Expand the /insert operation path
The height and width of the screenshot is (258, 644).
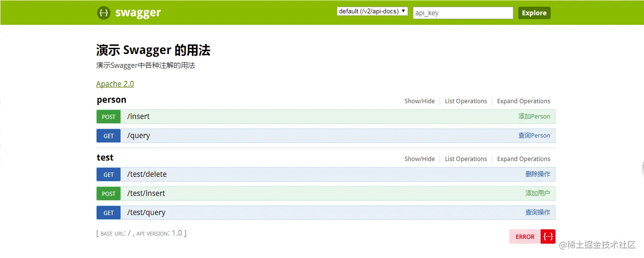tap(139, 117)
